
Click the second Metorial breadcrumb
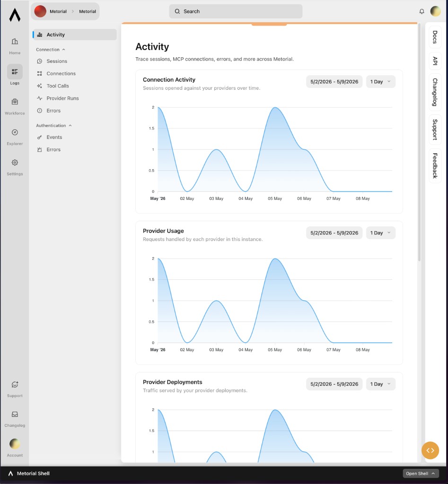[88, 11]
